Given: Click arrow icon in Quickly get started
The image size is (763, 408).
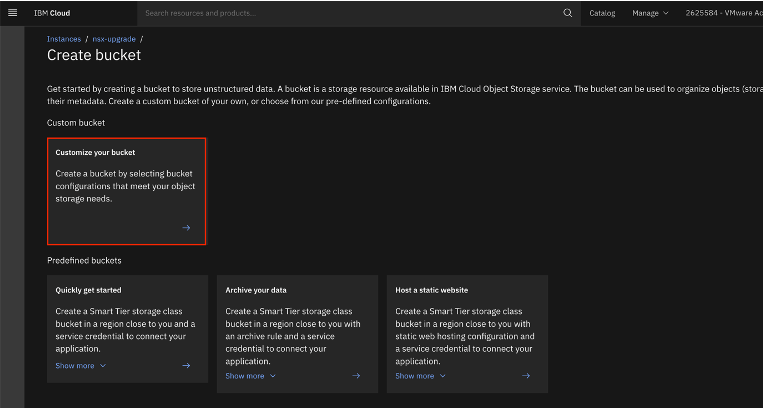Looking at the screenshot, I should (186, 366).
